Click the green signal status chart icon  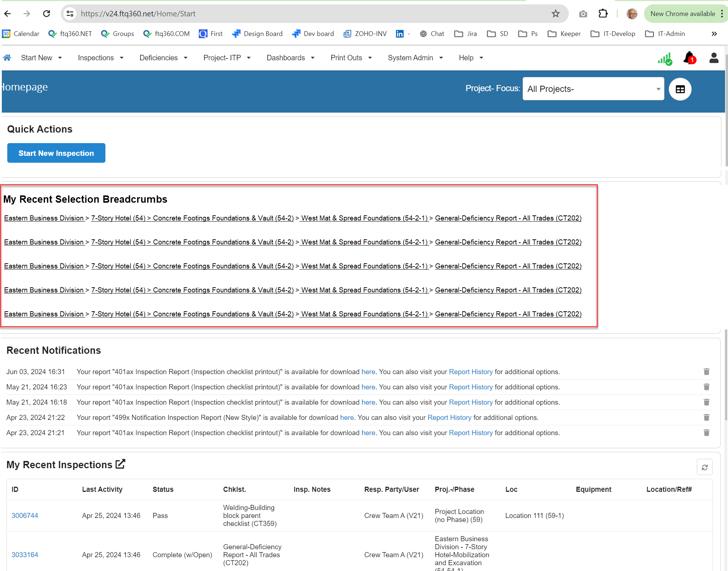[x=665, y=59]
